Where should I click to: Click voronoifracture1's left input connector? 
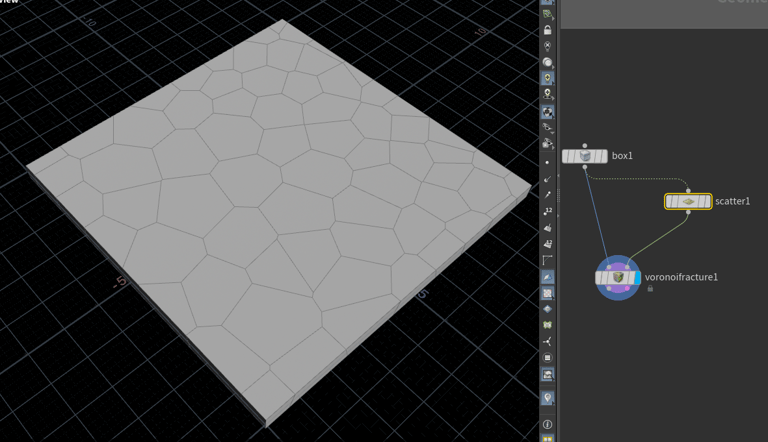click(609, 267)
